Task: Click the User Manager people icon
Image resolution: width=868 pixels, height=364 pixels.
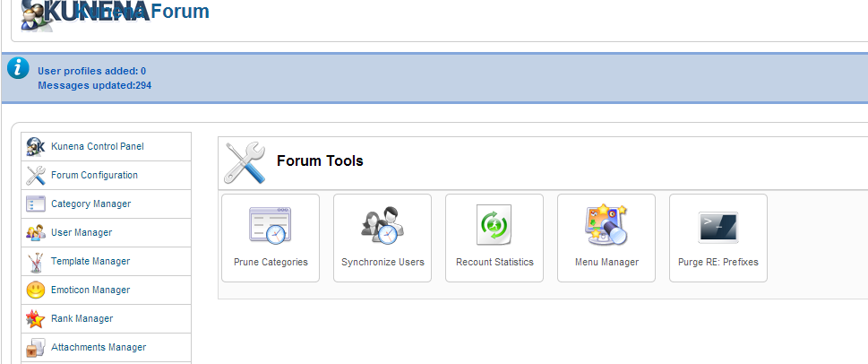Action: [36, 233]
